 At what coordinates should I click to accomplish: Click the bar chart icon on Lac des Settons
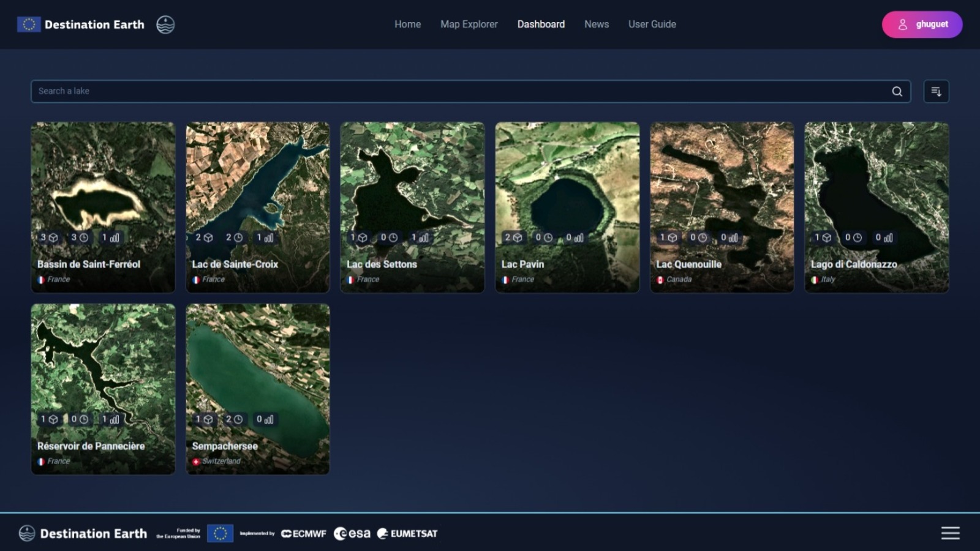coord(423,238)
